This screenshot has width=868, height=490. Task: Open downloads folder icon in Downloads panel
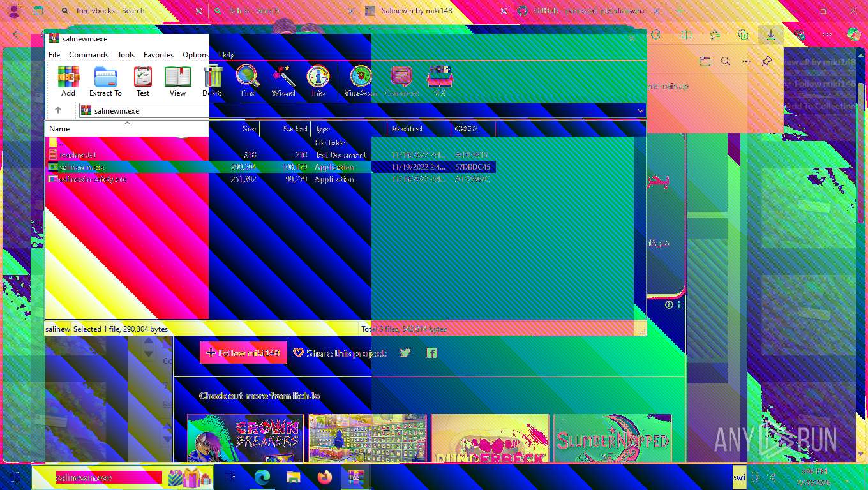pyautogui.click(x=705, y=61)
